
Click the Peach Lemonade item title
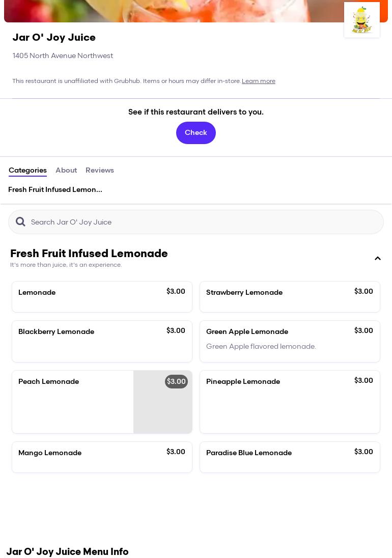pos(48,382)
